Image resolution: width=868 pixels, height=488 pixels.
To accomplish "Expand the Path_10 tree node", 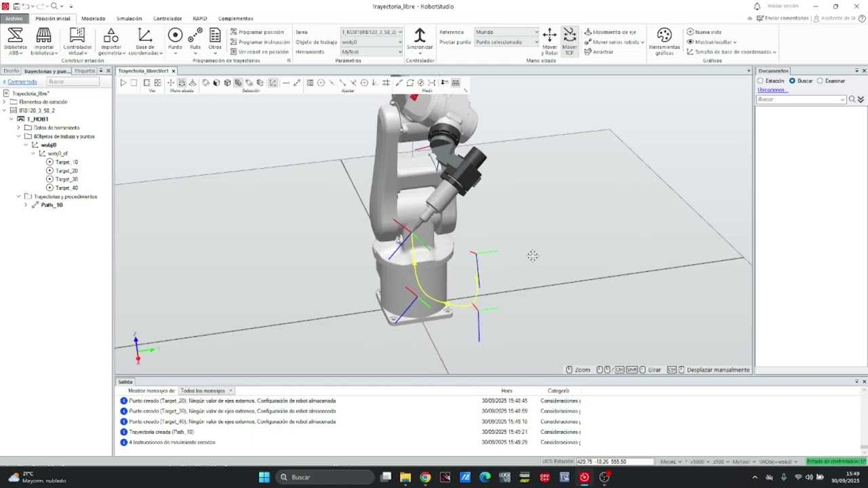I will pyautogui.click(x=26, y=205).
